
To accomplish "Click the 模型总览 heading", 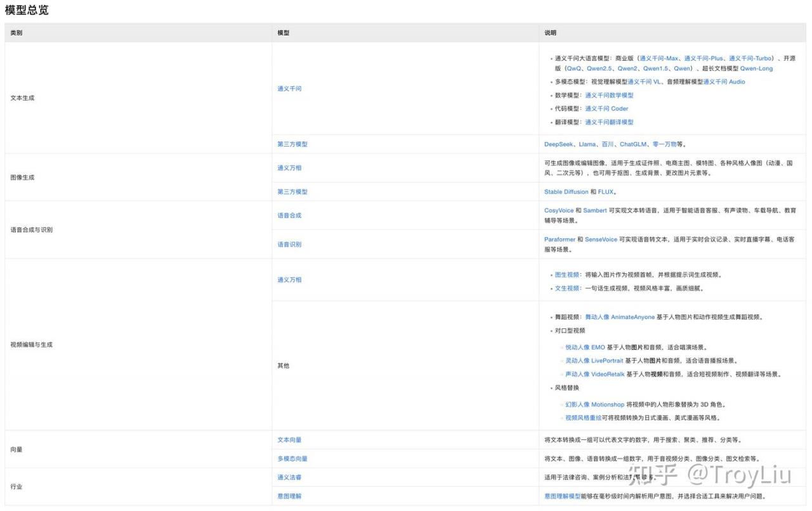I will coord(27,10).
